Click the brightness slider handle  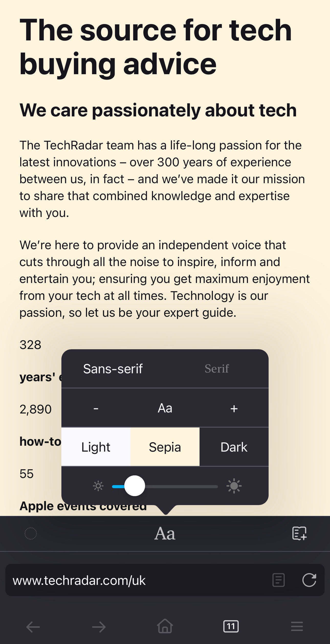tap(135, 486)
